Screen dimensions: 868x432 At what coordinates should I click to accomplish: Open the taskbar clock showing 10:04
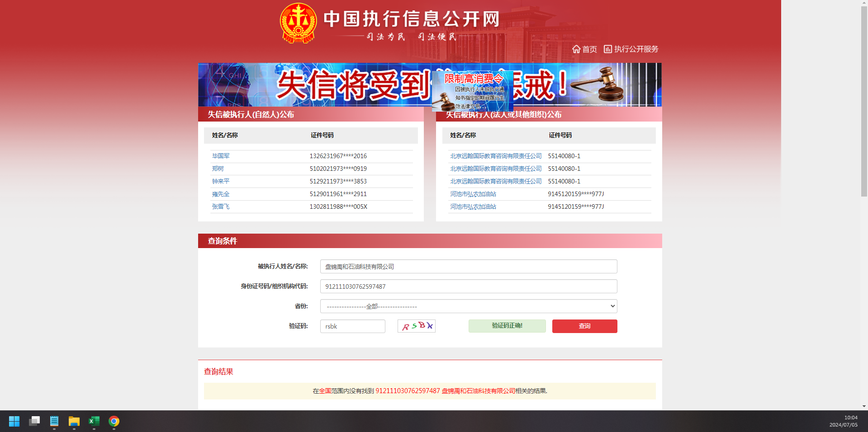click(843, 421)
